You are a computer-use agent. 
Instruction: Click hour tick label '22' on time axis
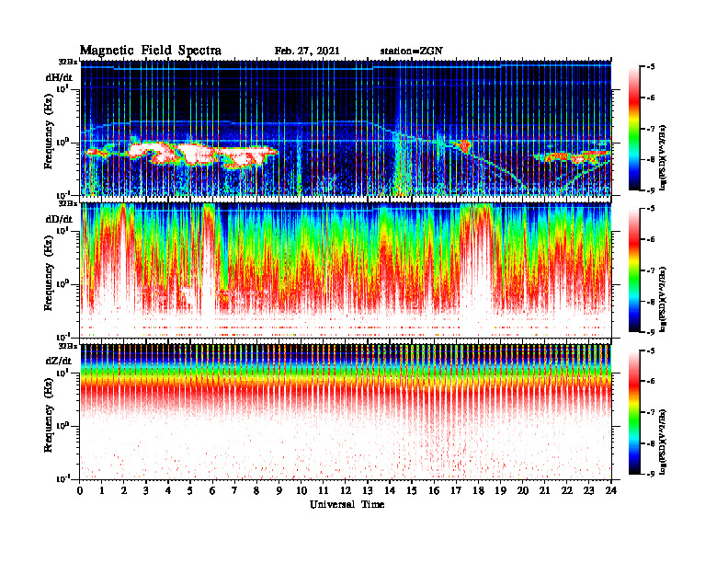pyautogui.click(x=566, y=490)
